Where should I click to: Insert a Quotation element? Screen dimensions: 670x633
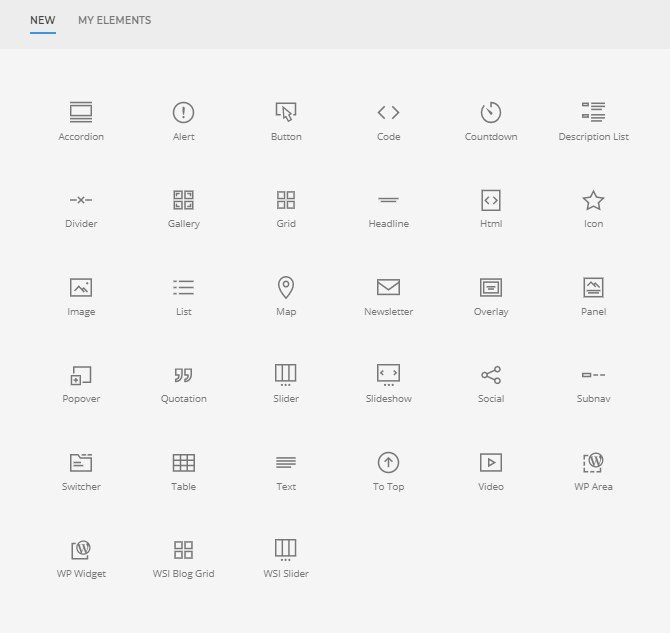[183, 384]
